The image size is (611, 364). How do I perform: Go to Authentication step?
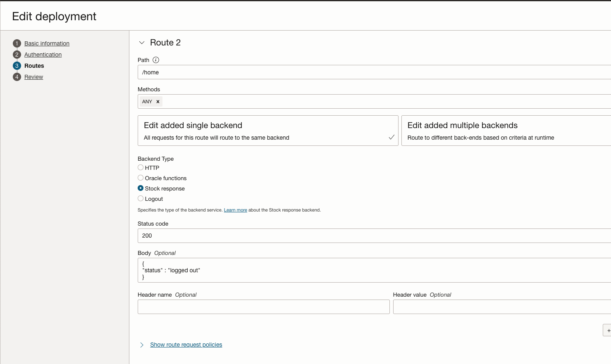coord(43,55)
